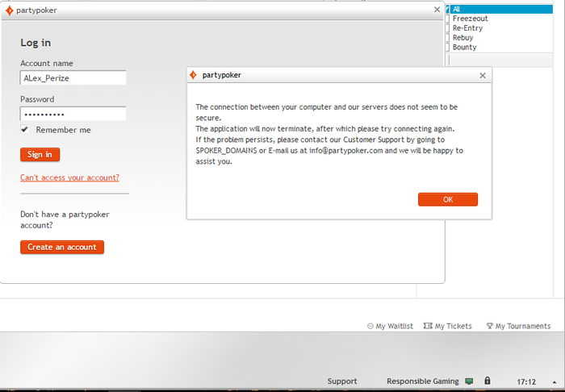Toggle the Re-Entry filter checkbox

(448, 28)
